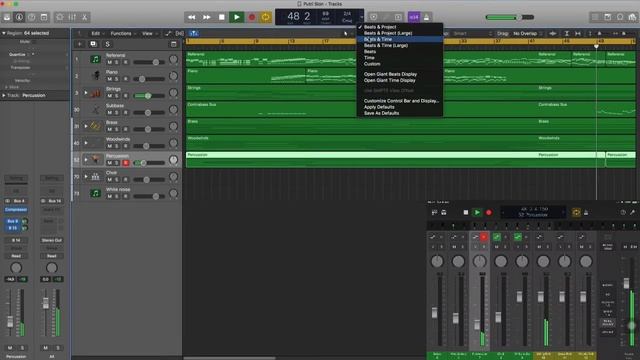Record-enable the White noise track
This screenshot has width=640, height=360.
click(x=126, y=196)
